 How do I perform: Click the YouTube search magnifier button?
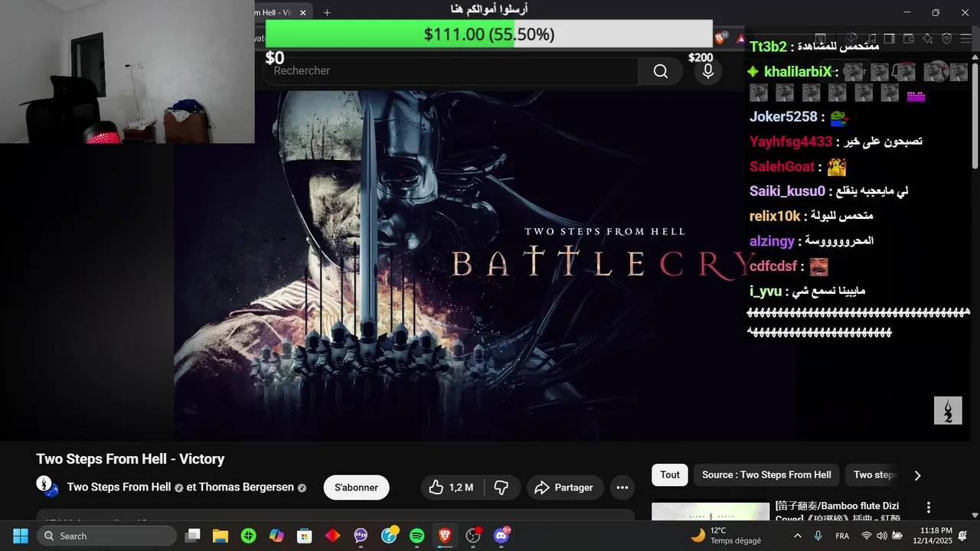(660, 71)
